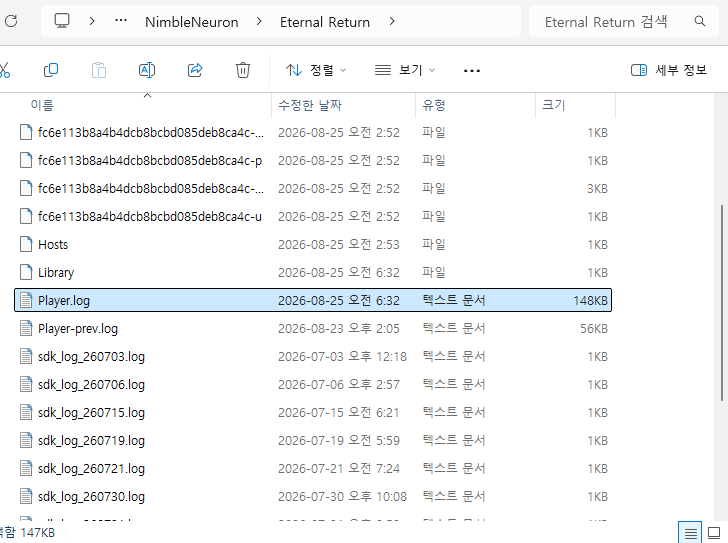Select the file name Player.log
The width and height of the screenshot is (728, 543).
[64, 301]
